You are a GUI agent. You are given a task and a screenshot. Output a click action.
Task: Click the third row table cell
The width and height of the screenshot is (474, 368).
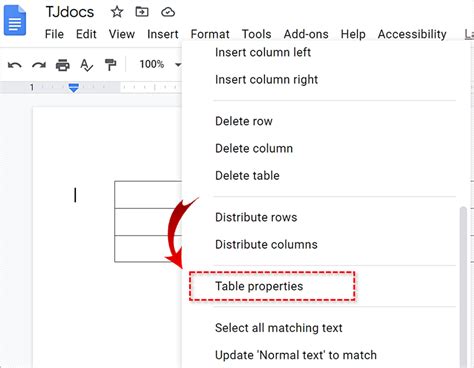click(148, 249)
